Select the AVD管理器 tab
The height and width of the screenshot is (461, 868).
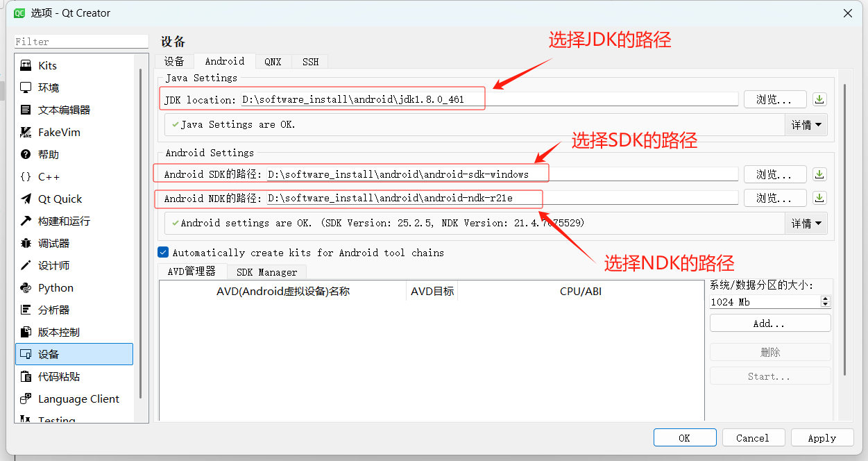[192, 271]
